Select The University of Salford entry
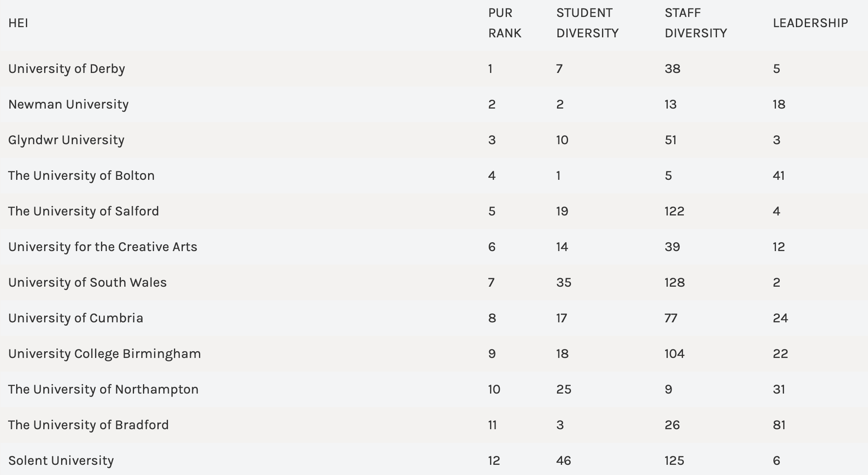The image size is (868, 475). 83,211
